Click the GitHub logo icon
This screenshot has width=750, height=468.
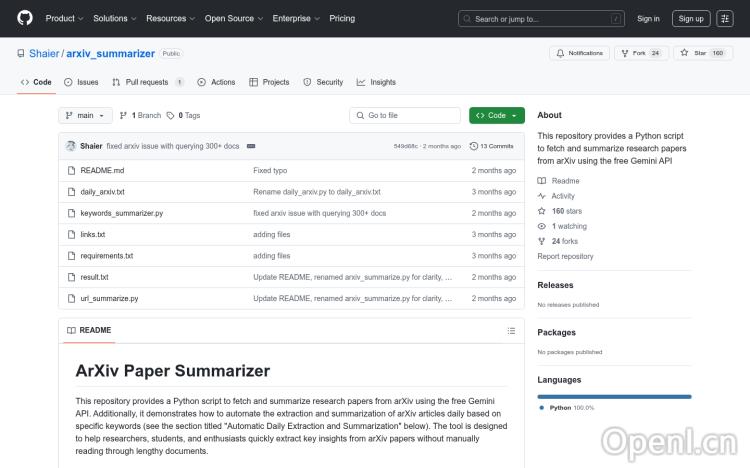[x=25, y=18]
